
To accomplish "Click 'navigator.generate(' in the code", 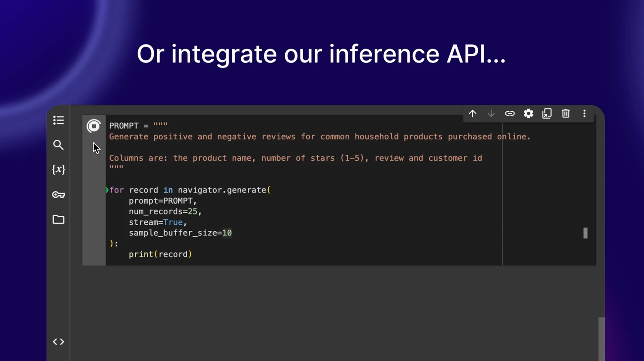I will (224, 190).
